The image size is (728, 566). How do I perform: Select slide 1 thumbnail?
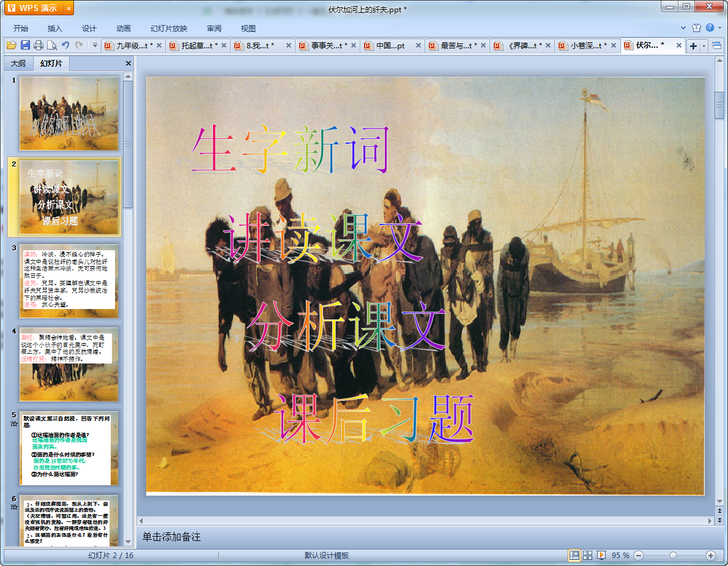coord(69,113)
